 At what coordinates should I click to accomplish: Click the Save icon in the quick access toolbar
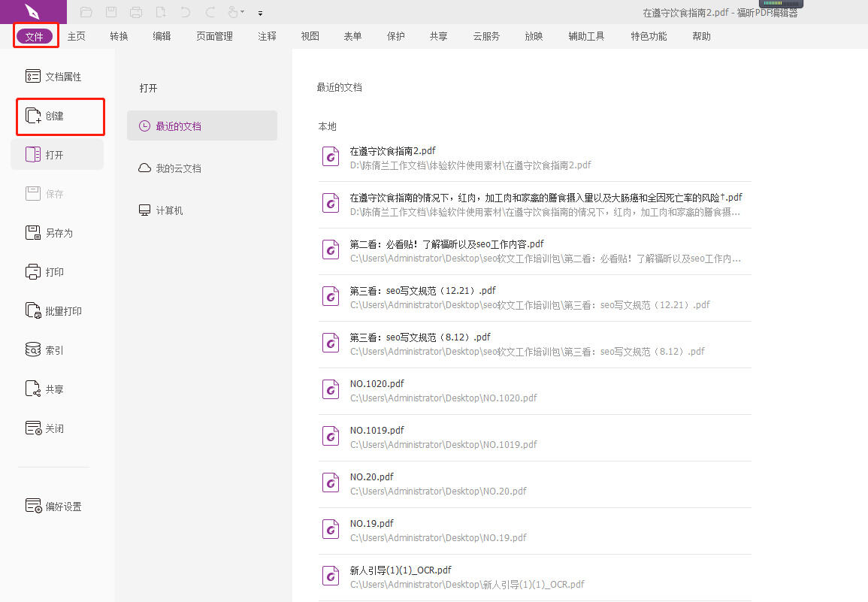pyautogui.click(x=111, y=12)
